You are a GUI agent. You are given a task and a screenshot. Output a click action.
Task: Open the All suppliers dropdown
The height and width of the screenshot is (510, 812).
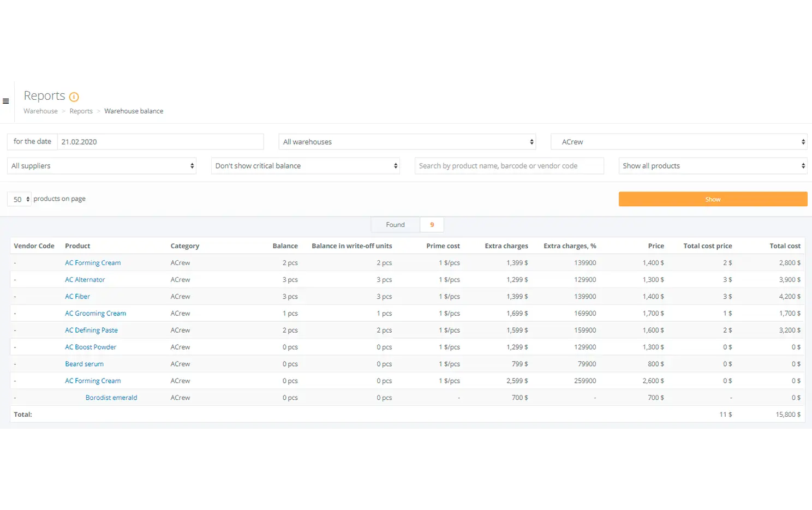(x=102, y=166)
